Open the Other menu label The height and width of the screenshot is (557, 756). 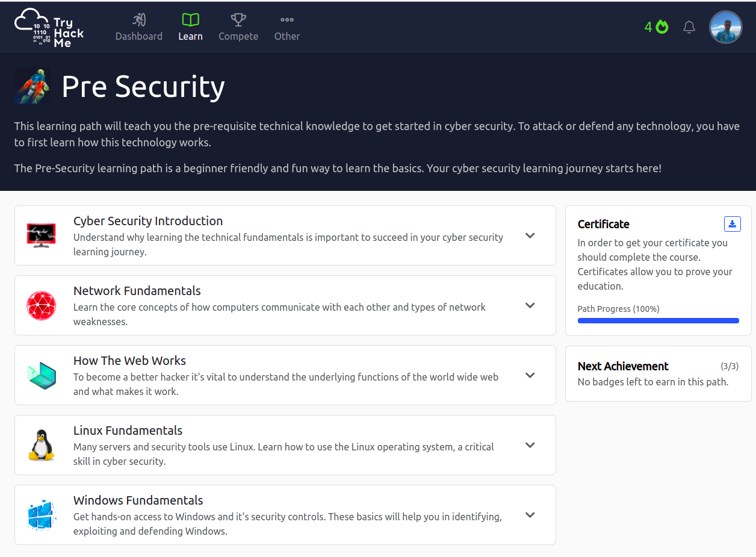coord(287,36)
